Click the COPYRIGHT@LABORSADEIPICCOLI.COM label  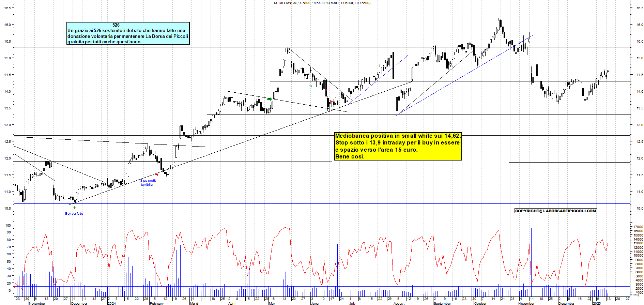point(555,211)
